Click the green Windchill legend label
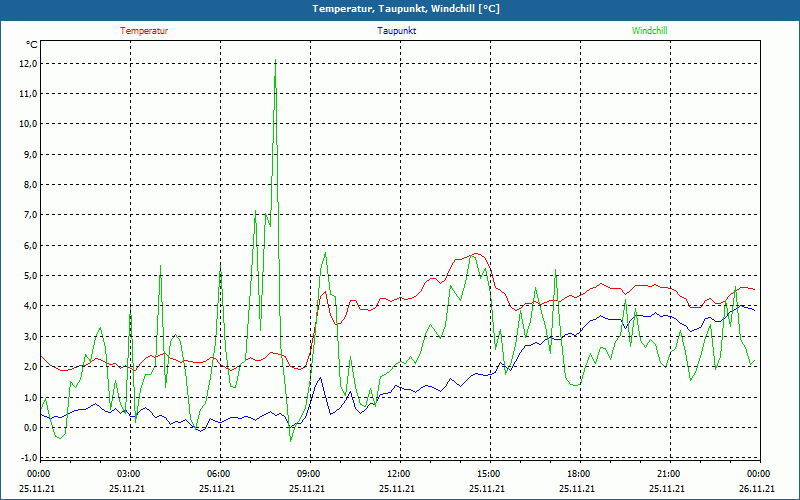This screenshot has width=800, height=500. tap(649, 31)
